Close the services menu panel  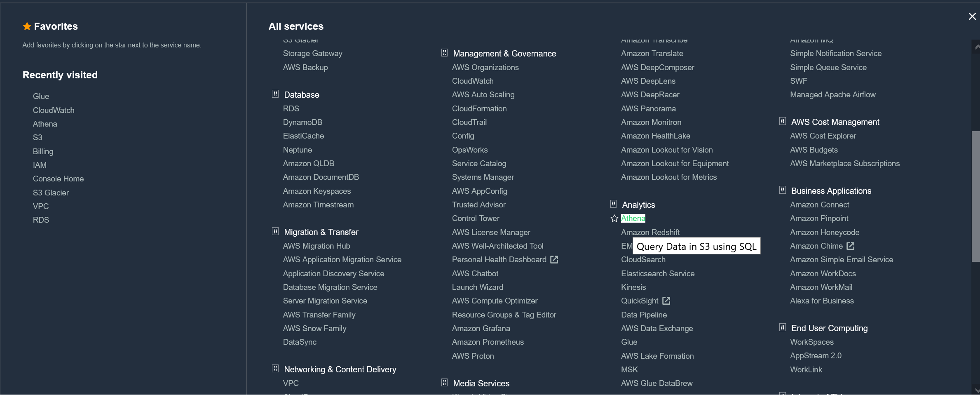point(972,16)
